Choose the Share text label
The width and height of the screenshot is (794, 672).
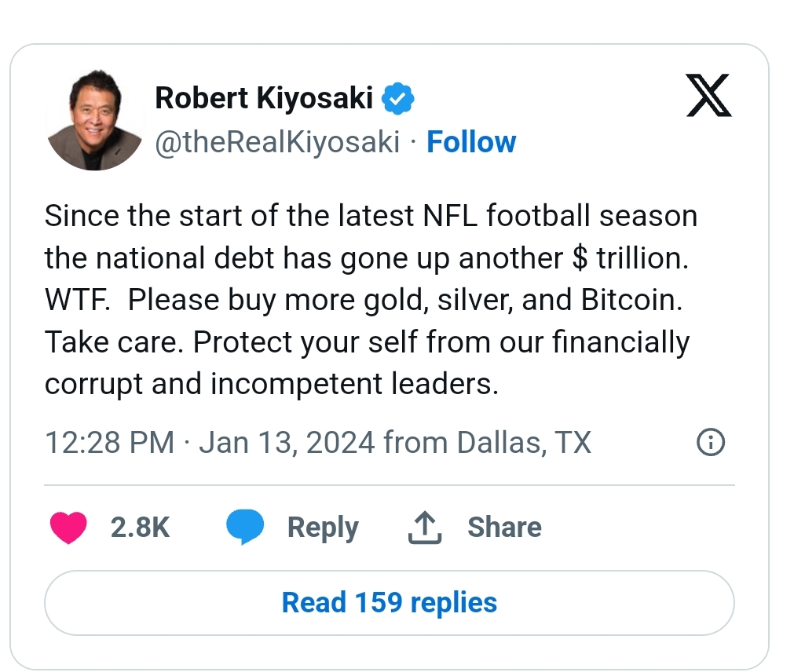coord(504,527)
